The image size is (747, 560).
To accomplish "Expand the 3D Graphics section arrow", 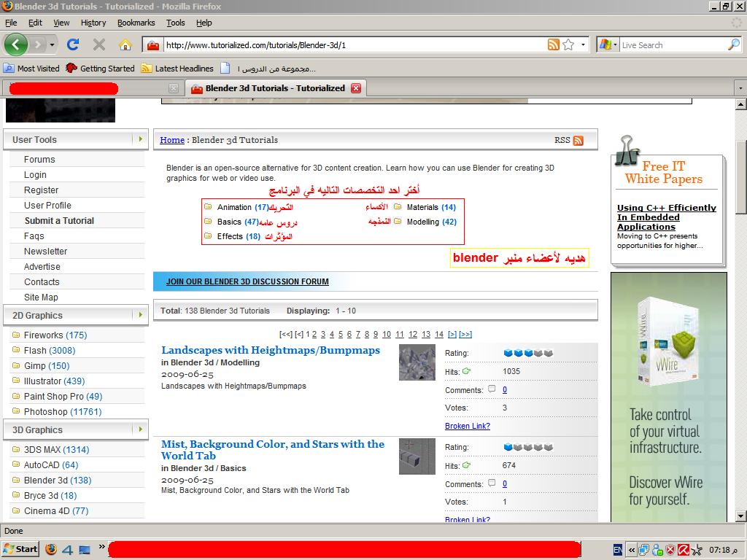I will [140, 429].
